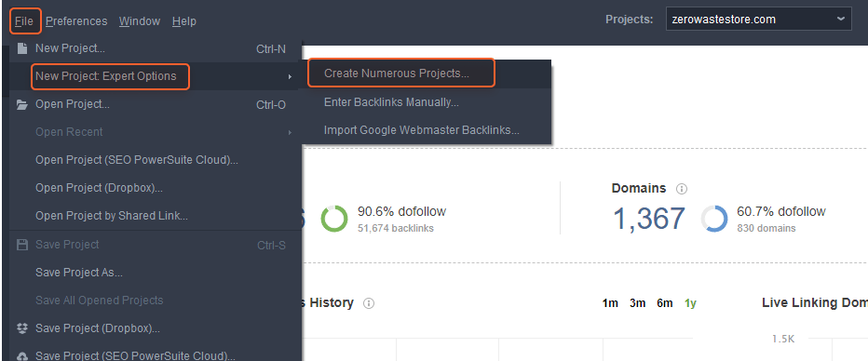Click the Ctrl-S shortcut label
The image size is (868, 361).
coord(271,245)
